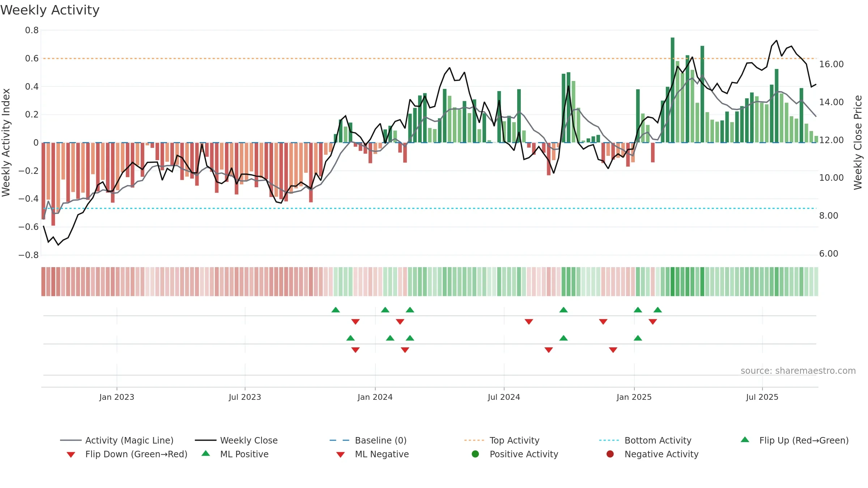This screenshot has width=868, height=488.
Task: Toggle ML Positive legend entry
Action: [235, 454]
